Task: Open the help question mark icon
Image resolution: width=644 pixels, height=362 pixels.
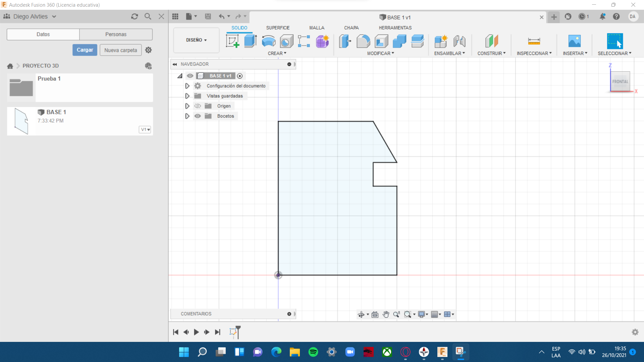Action: (616, 16)
